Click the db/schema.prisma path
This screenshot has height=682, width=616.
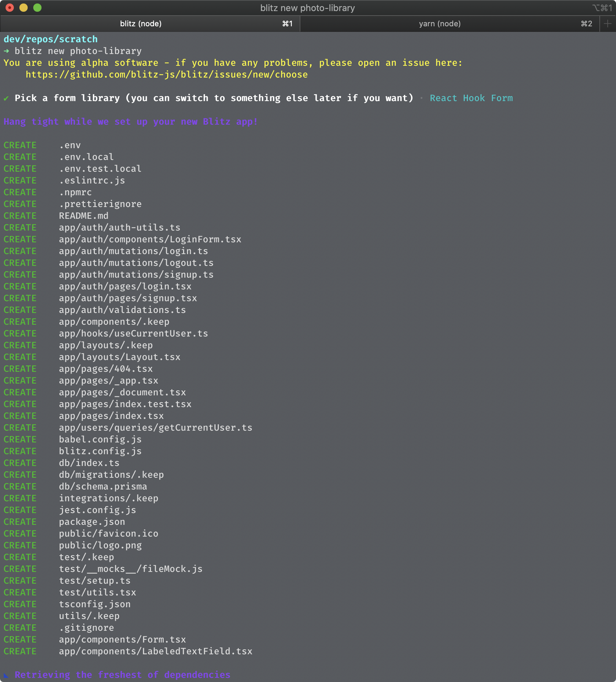click(103, 486)
